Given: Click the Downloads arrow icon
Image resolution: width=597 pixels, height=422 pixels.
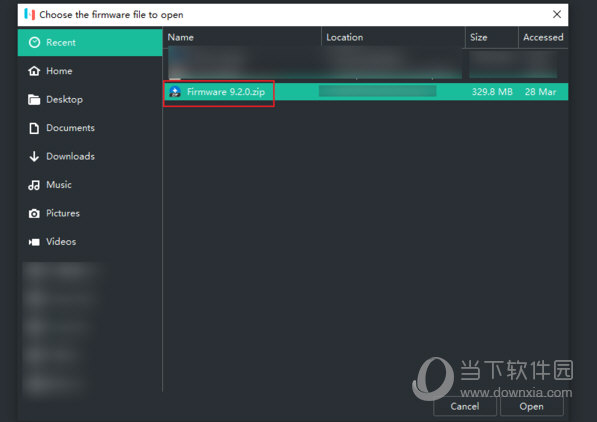Looking at the screenshot, I should click(34, 157).
